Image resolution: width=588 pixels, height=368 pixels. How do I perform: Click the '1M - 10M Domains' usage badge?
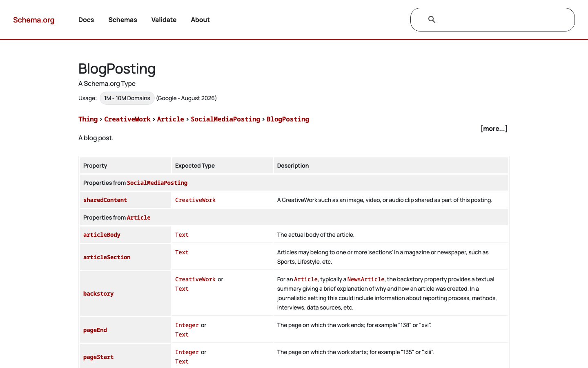coord(127,98)
